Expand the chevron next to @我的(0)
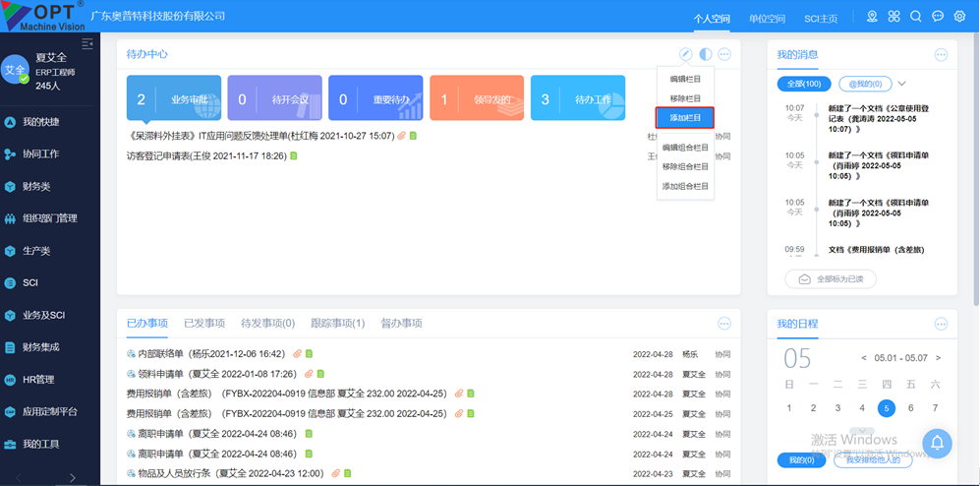The height and width of the screenshot is (486, 980). coord(902,85)
